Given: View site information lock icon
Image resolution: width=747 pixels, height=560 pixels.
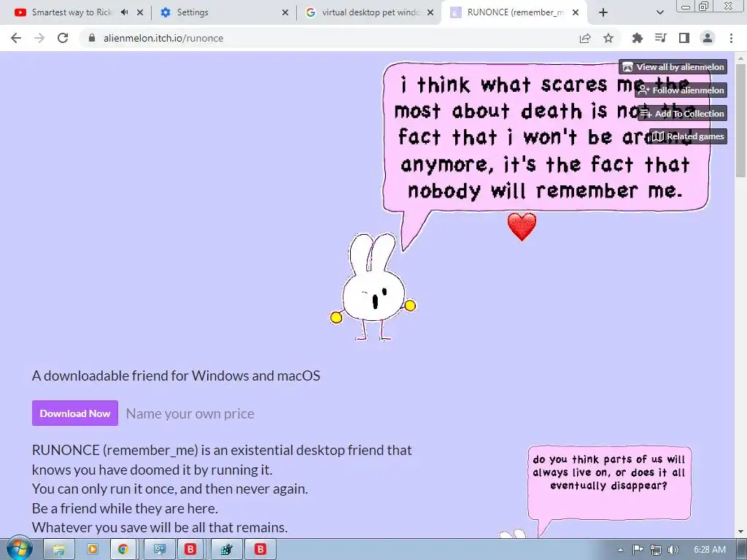Looking at the screenshot, I should coord(92,38).
